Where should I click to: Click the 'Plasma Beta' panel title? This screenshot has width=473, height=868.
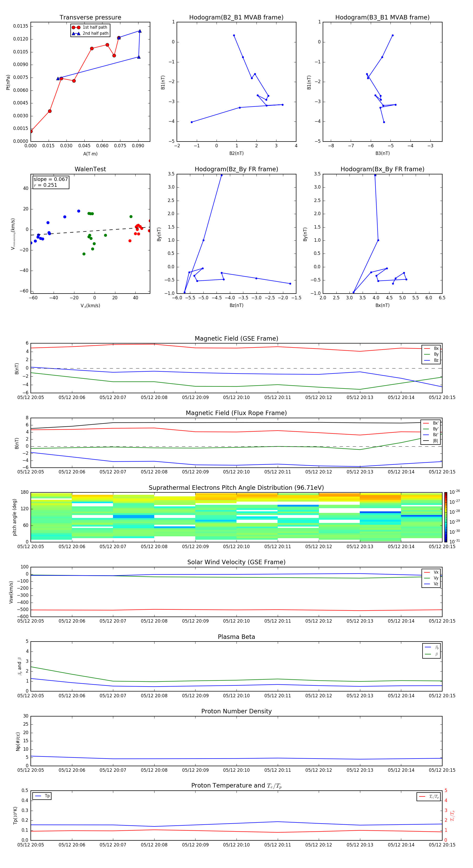pos(236,637)
